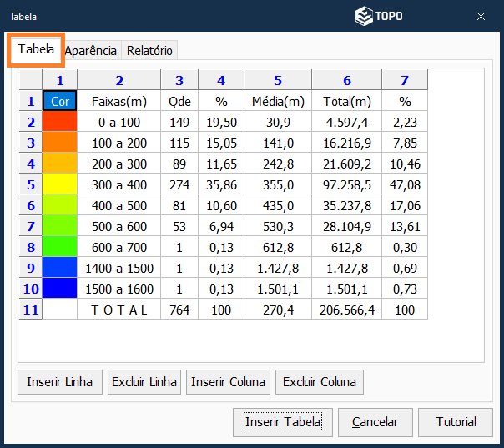Viewport: 504px width, 448px height.
Task: Select the highlighted Cor header cell
Action: (x=60, y=101)
